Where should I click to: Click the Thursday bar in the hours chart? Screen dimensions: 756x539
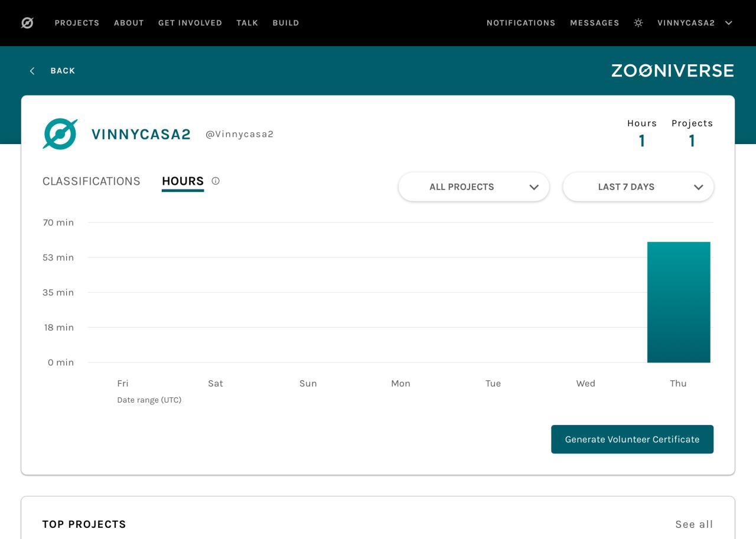679,302
